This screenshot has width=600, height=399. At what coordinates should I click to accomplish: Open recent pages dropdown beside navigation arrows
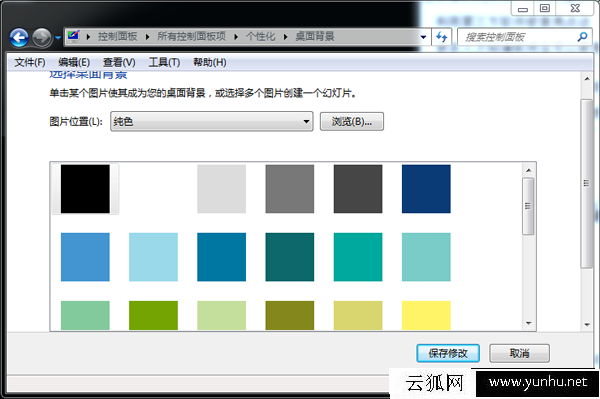point(58,37)
